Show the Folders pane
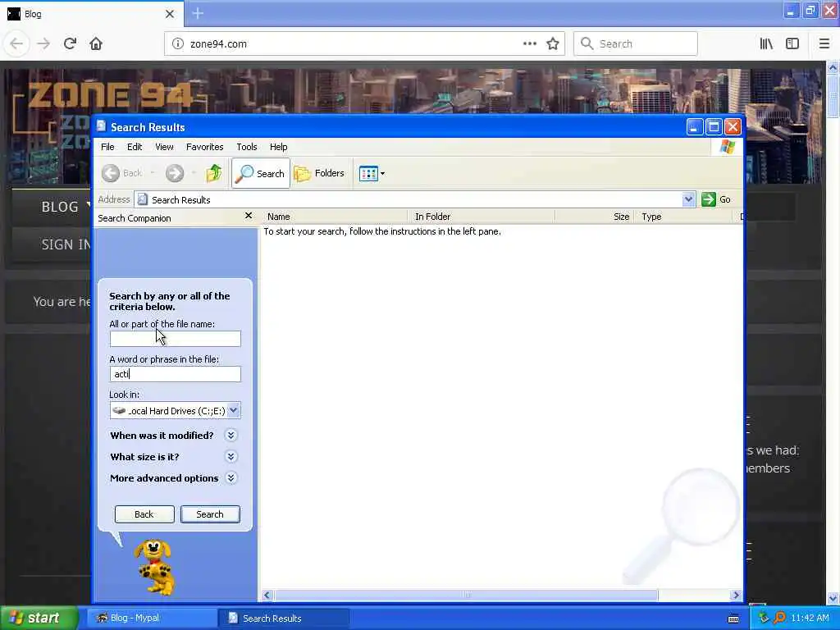This screenshot has width=840, height=630. click(x=319, y=173)
